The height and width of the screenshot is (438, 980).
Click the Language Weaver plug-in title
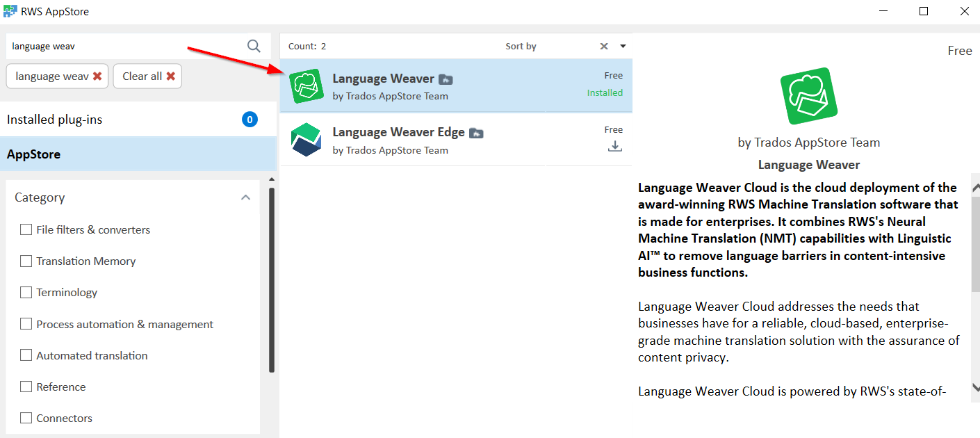[x=384, y=79]
